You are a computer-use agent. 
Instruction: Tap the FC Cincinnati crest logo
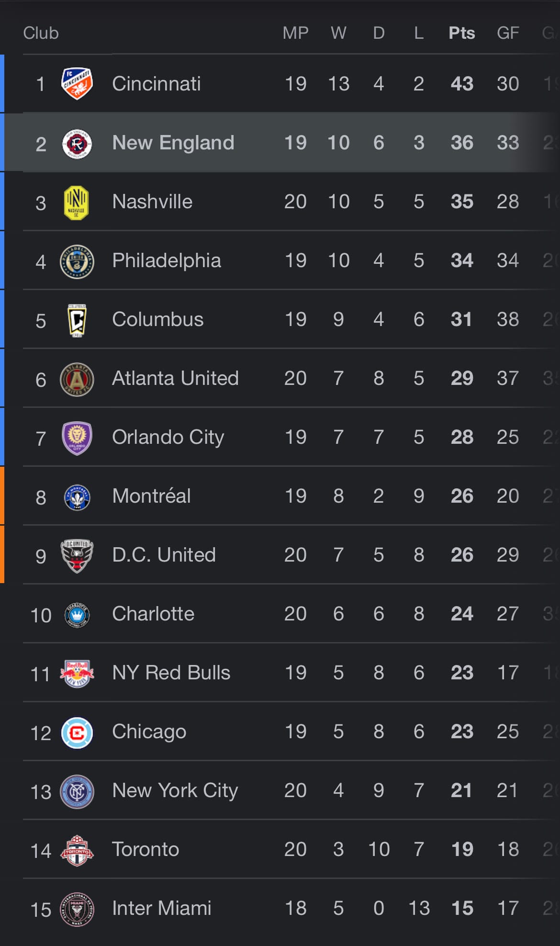[77, 84]
